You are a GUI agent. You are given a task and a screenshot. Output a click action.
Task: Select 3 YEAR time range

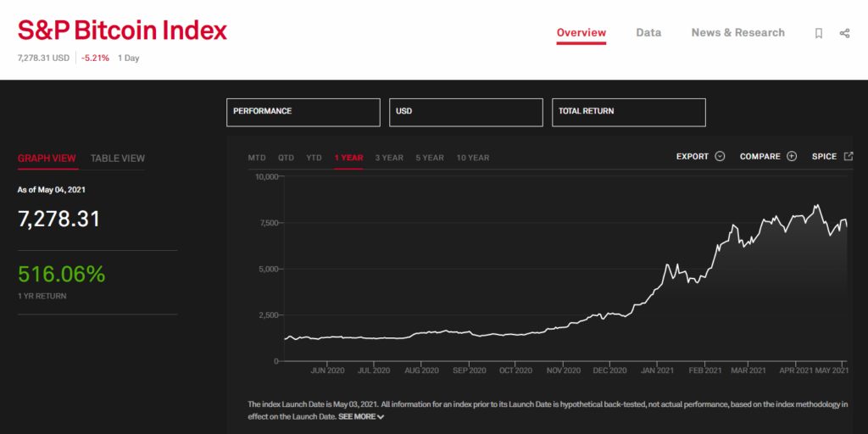pyautogui.click(x=389, y=158)
